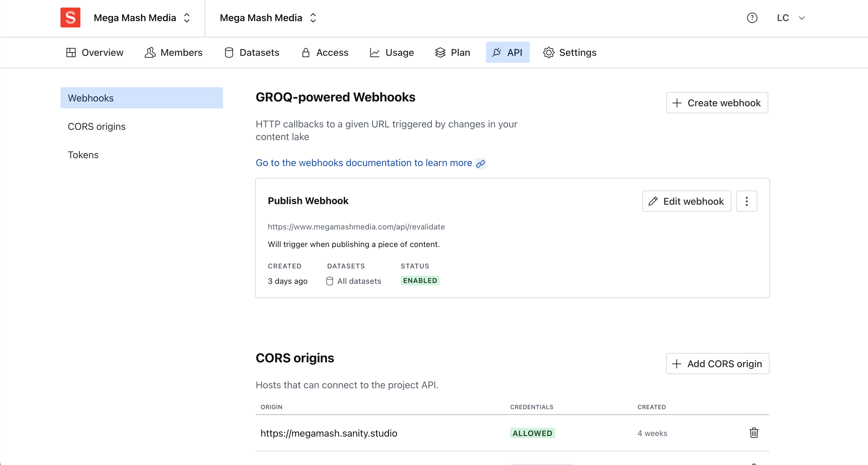The height and width of the screenshot is (465, 868).
Task: View the Usage tab
Action: (392, 53)
